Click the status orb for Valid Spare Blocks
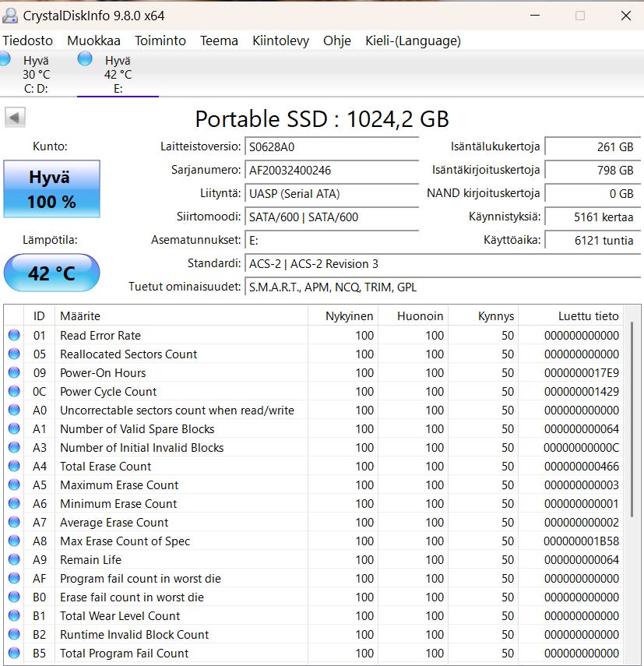This screenshot has height=666, width=644. [14, 428]
